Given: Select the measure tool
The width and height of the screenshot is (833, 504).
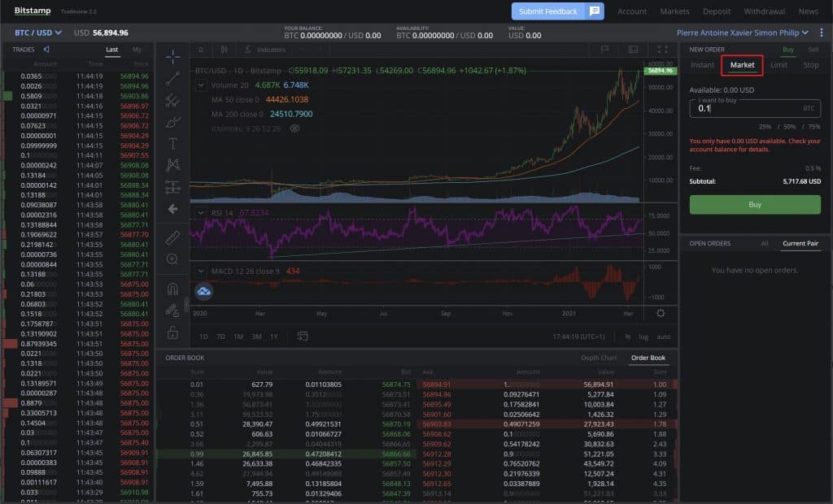Looking at the screenshot, I should (x=172, y=238).
